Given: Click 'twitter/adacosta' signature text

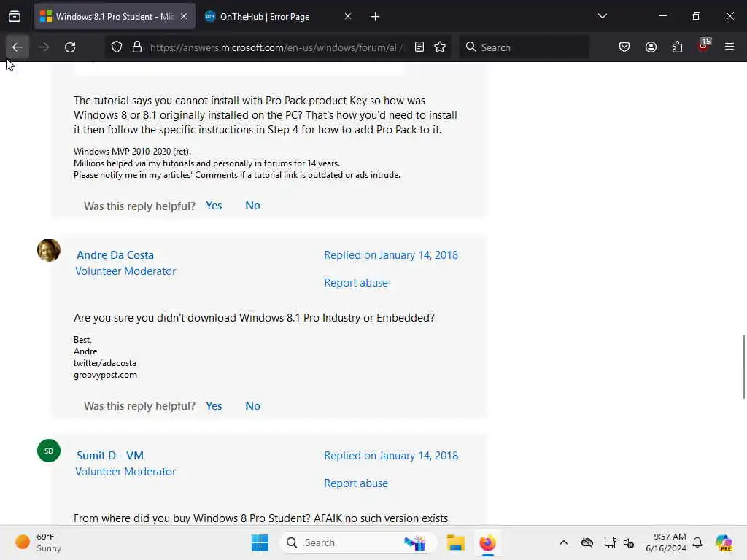Looking at the screenshot, I should click(x=105, y=363).
